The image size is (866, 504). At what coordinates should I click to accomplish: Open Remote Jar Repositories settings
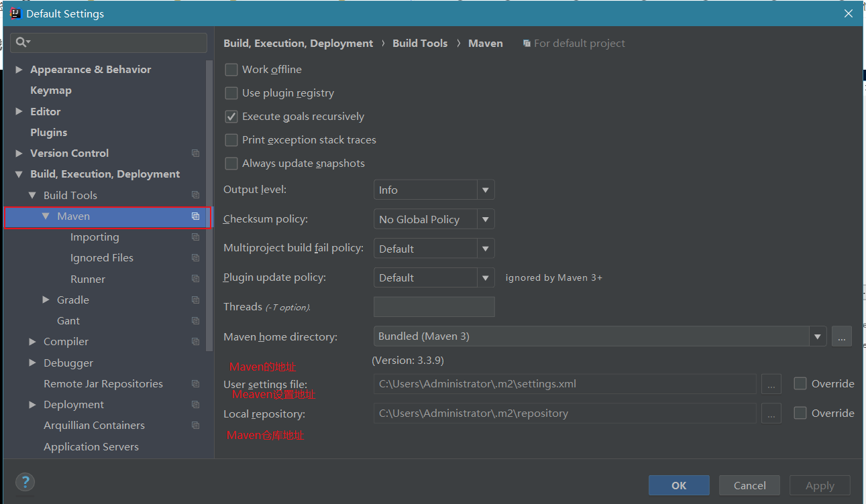[x=103, y=384]
